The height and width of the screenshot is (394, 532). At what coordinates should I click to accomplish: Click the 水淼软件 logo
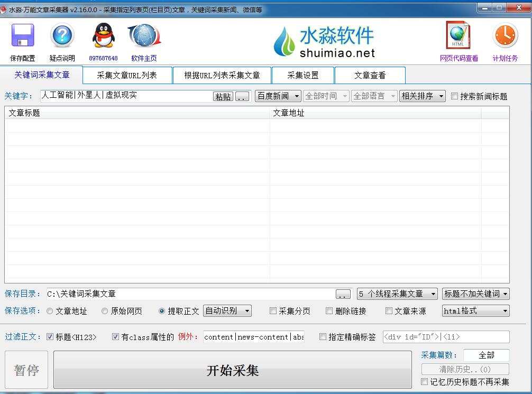click(x=325, y=41)
